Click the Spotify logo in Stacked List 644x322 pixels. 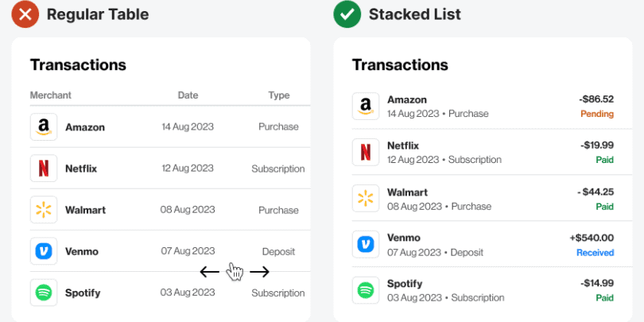366,290
